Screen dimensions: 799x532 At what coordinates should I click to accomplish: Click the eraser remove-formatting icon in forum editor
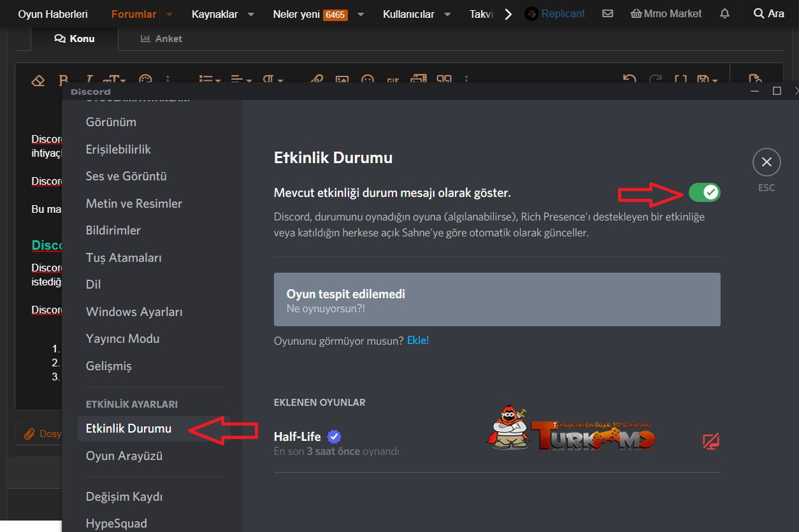[x=38, y=80]
